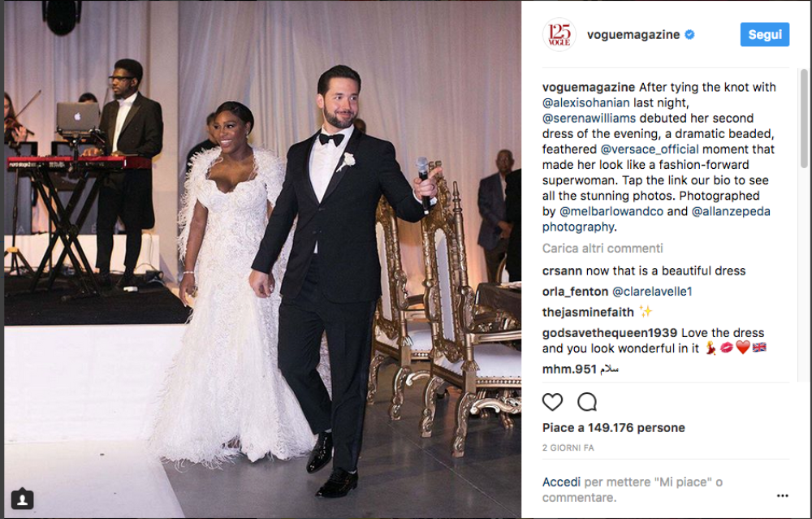Click the heart like icon
The image size is (812, 519).
coord(552,402)
